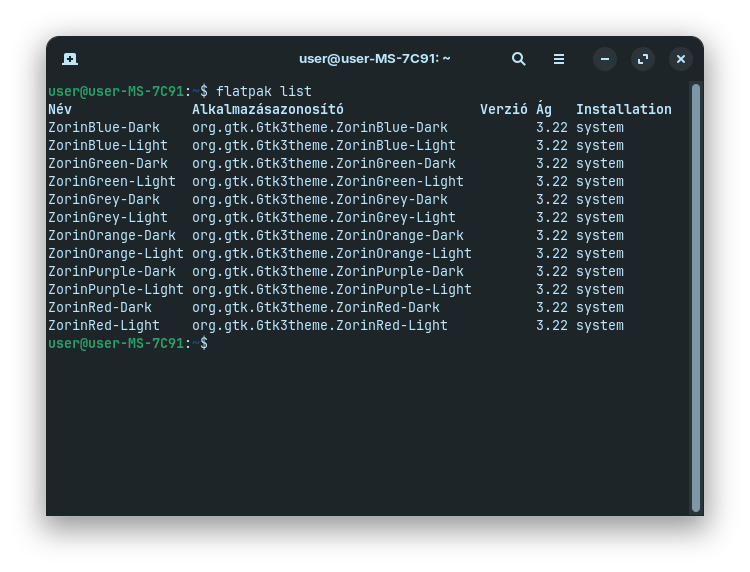Click ID org.gtk.Gtk3theme.ZorinPurple-Light
Screen dimensions: 750x572
pos(332,289)
